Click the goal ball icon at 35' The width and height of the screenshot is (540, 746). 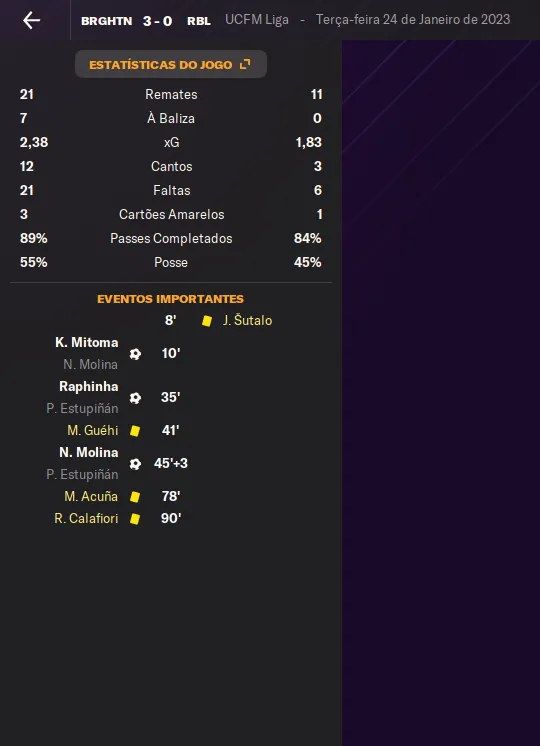click(x=135, y=398)
